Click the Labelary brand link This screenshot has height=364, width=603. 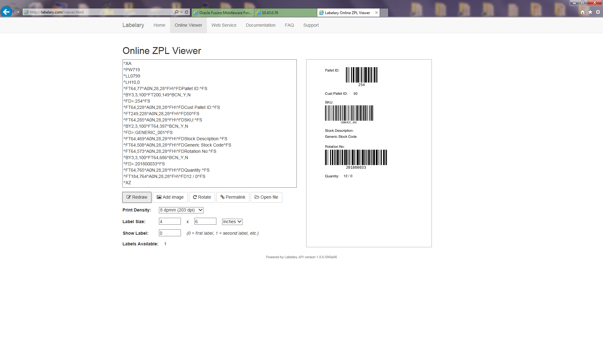coord(133,25)
